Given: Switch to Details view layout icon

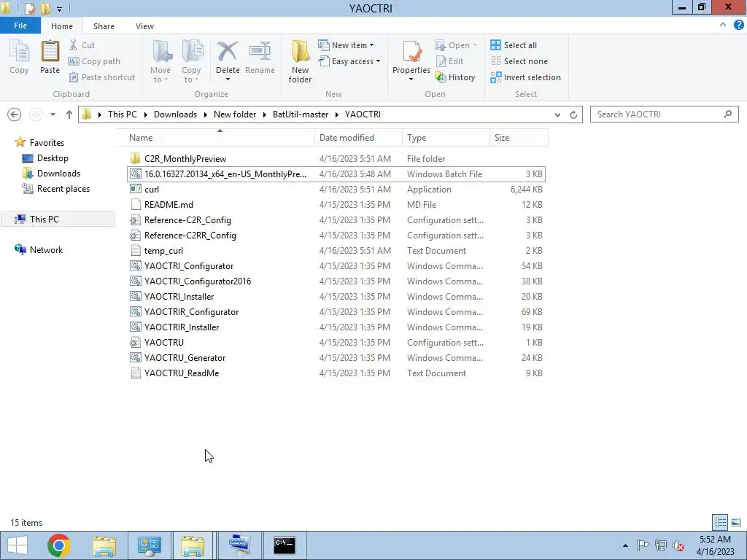Looking at the screenshot, I should [x=720, y=522].
